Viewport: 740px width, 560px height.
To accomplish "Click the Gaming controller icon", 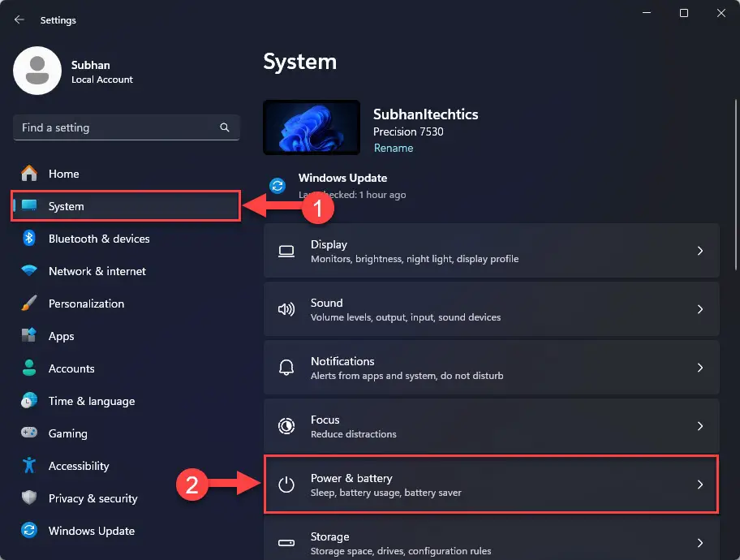I will click(x=28, y=433).
